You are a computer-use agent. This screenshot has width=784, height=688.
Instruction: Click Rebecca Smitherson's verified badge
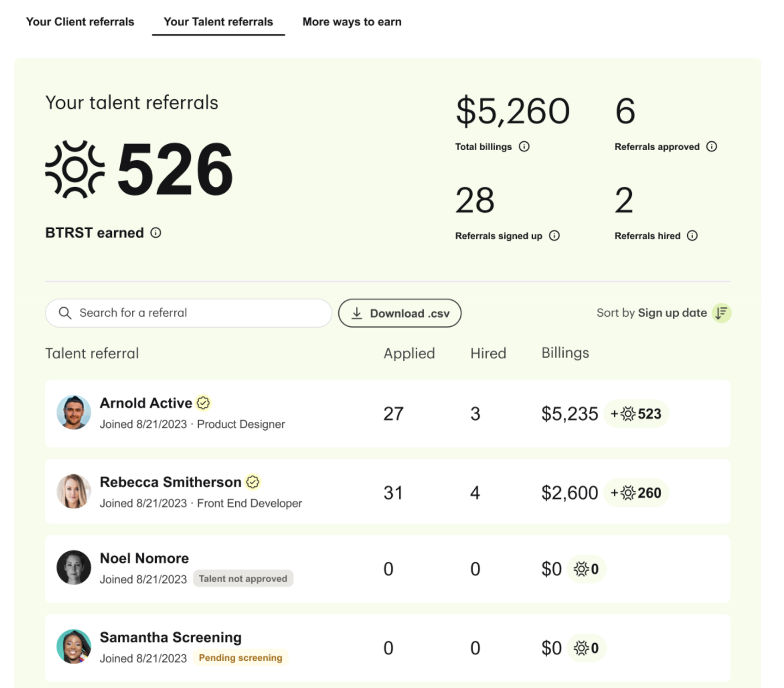253,482
